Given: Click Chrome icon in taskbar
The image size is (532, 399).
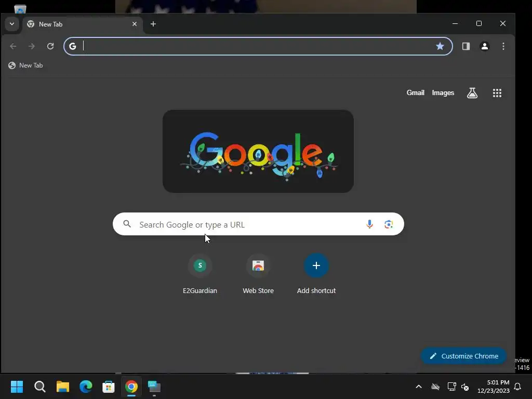Looking at the screenshot, I should point(131,387).
